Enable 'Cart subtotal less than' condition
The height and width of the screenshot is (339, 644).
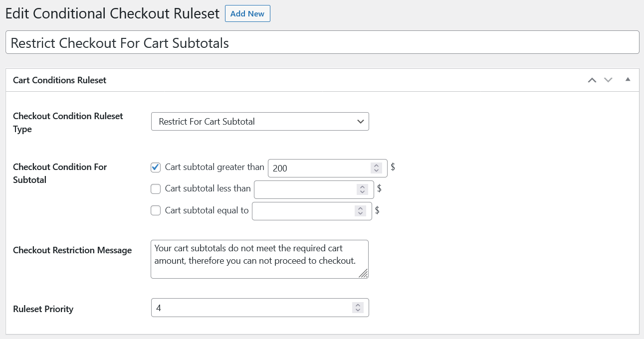[x=156, y=188]
